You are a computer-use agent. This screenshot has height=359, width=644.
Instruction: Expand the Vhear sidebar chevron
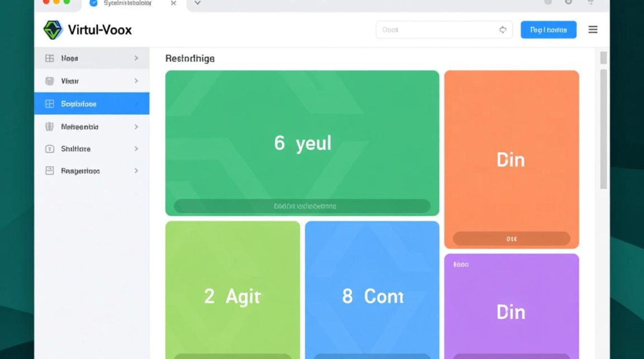pos(136,81)
